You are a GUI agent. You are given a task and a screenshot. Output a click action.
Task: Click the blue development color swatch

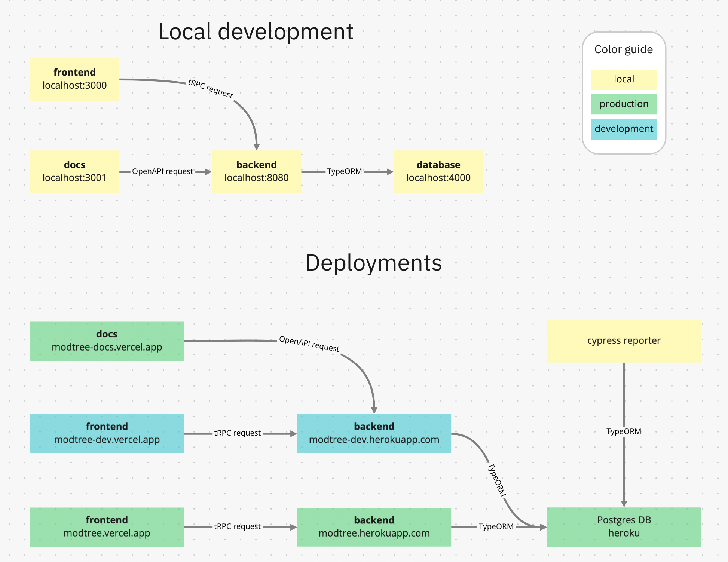624,129
